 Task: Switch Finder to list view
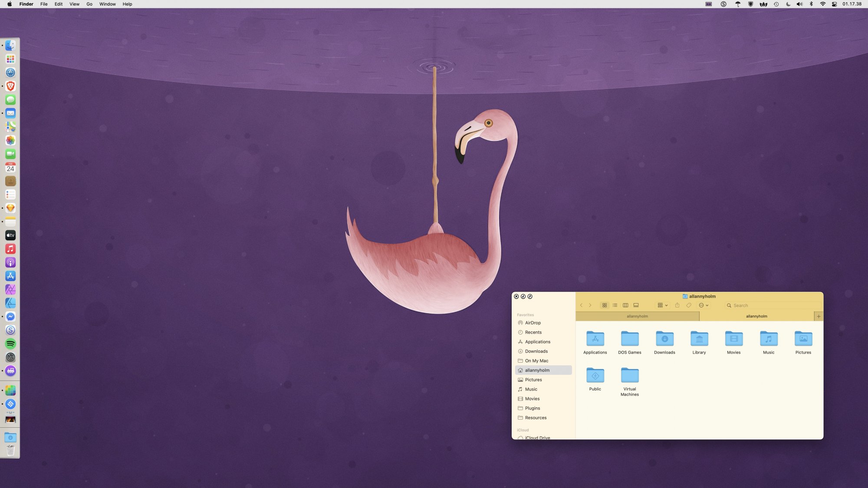[x=615, y=305]
